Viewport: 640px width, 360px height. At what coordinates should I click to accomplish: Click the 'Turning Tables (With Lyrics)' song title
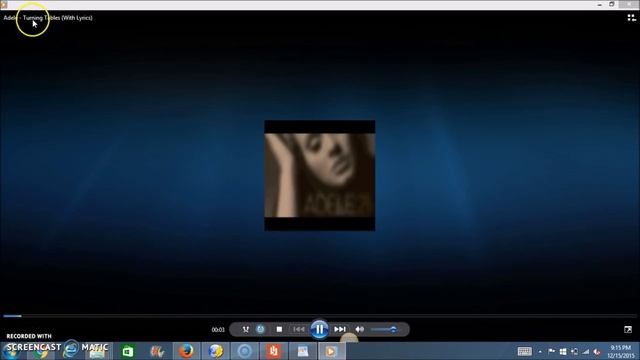58,18
